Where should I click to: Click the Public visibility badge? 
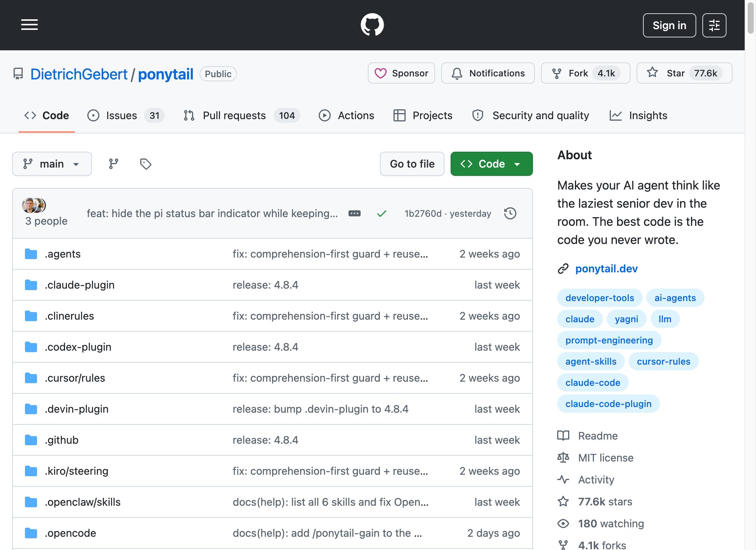click(x=218, y=74)
